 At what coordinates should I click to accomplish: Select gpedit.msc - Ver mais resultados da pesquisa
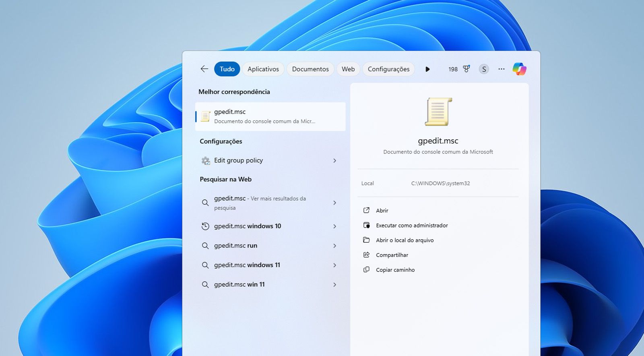(x=270, y=203)
